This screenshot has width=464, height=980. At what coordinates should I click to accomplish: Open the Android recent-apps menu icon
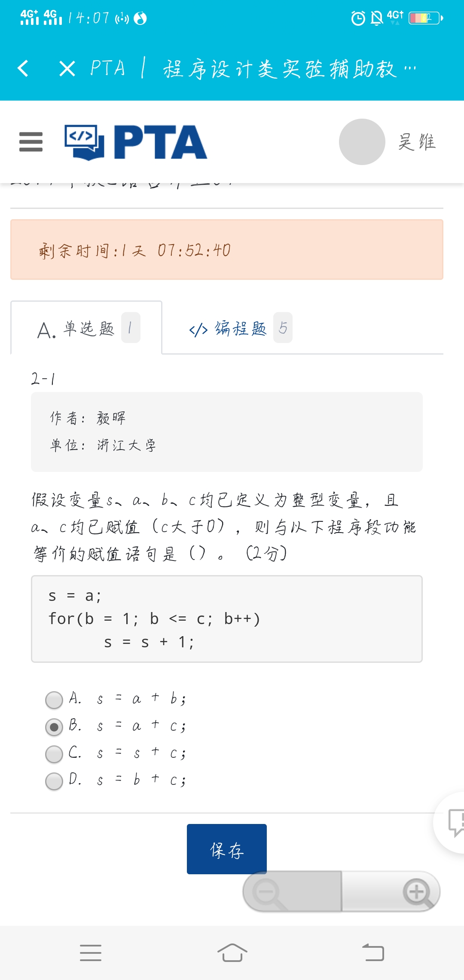point(91,952)
